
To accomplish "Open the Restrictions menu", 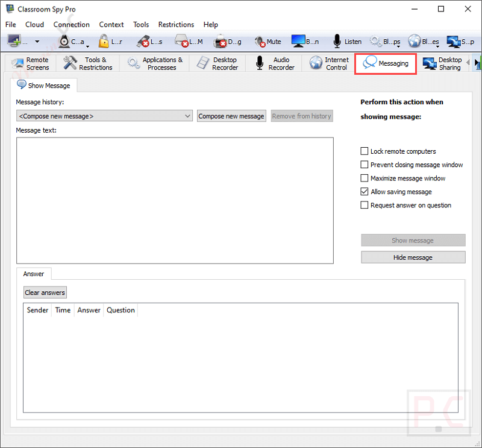I will pyautogui.click(x=176, y=25).
